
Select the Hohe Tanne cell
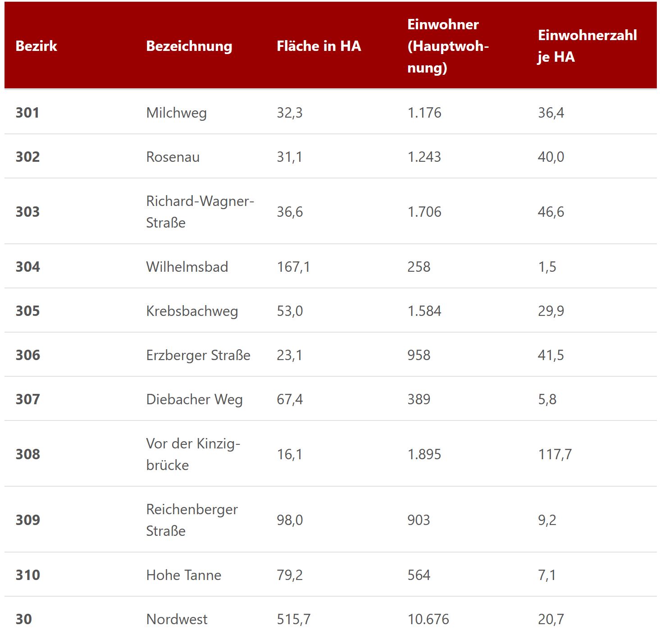[x=184, y=575]
